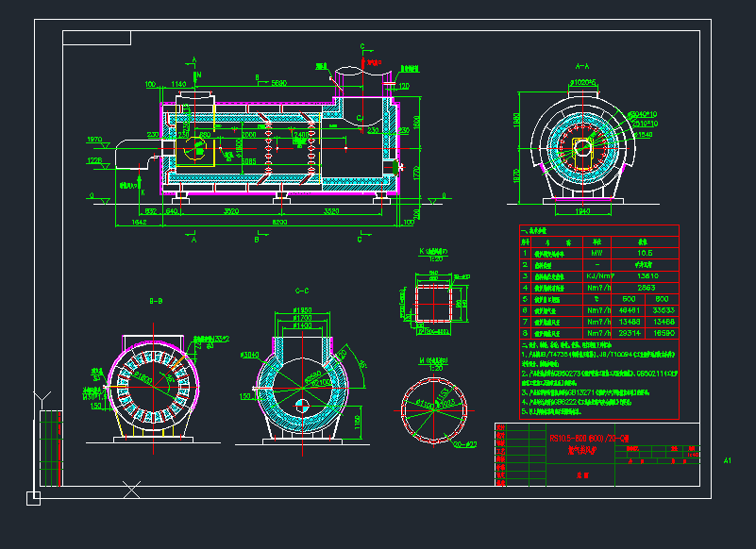Click the X-shaped crosshair marker near bottom border

pos(132,489)
